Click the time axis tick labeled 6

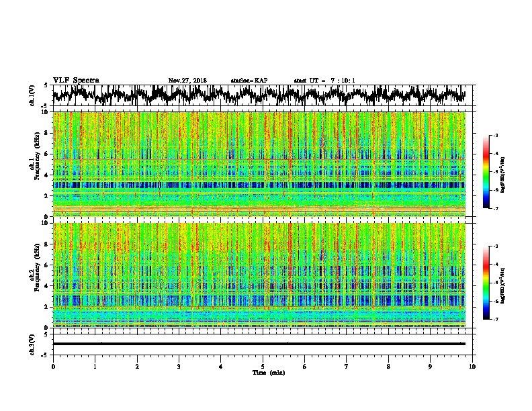tap(304, 367)
